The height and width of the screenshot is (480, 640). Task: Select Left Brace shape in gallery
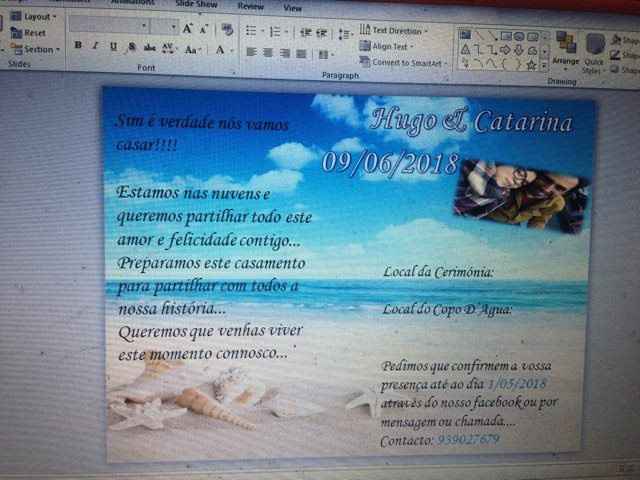pos(505,64)
